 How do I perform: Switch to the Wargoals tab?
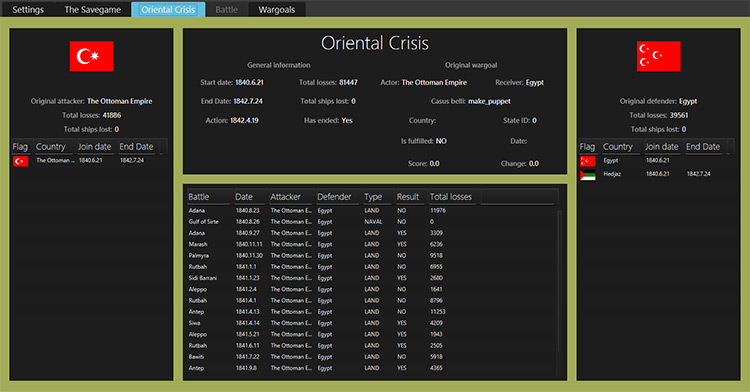point(276,10)
